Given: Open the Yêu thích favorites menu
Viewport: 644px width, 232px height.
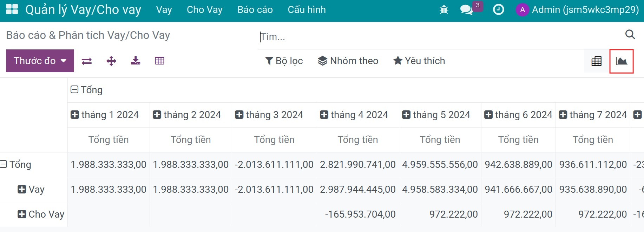Looking at the screenshot, I should point(419,61).
